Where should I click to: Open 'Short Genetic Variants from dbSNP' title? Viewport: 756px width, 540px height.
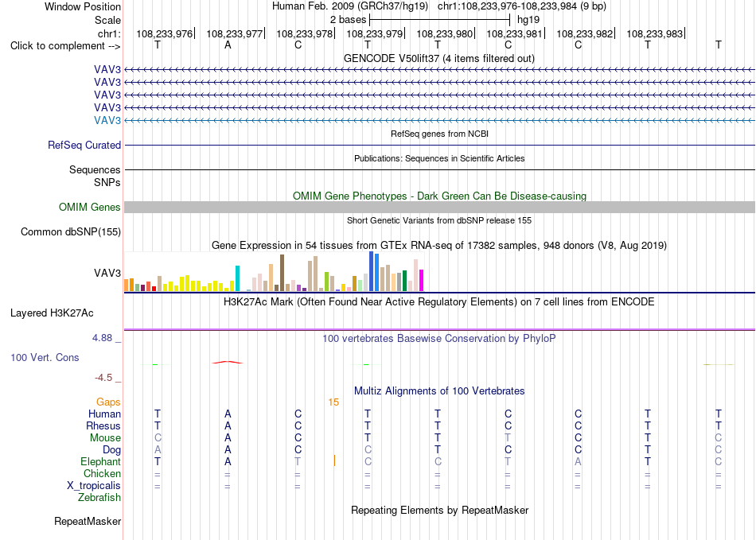tap(439, 220)
